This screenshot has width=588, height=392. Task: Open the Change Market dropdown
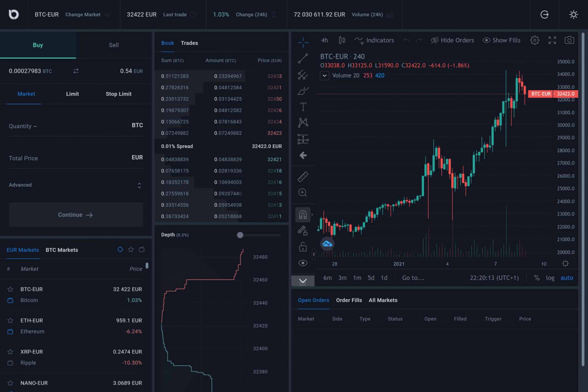coord(87,14)
